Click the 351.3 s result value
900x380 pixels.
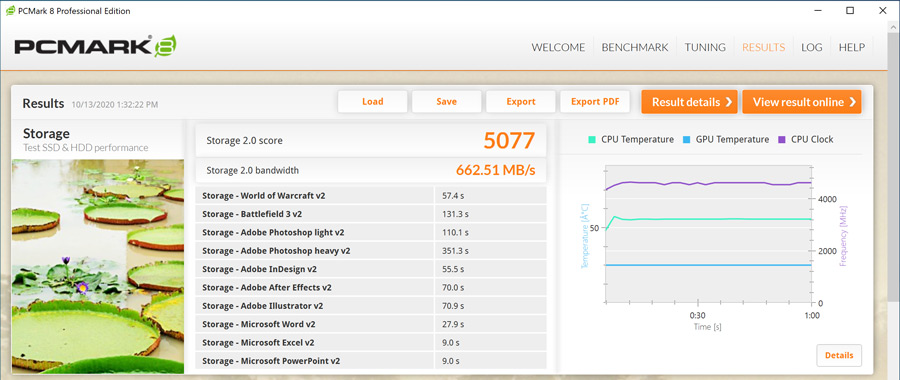tap(456, 251)
